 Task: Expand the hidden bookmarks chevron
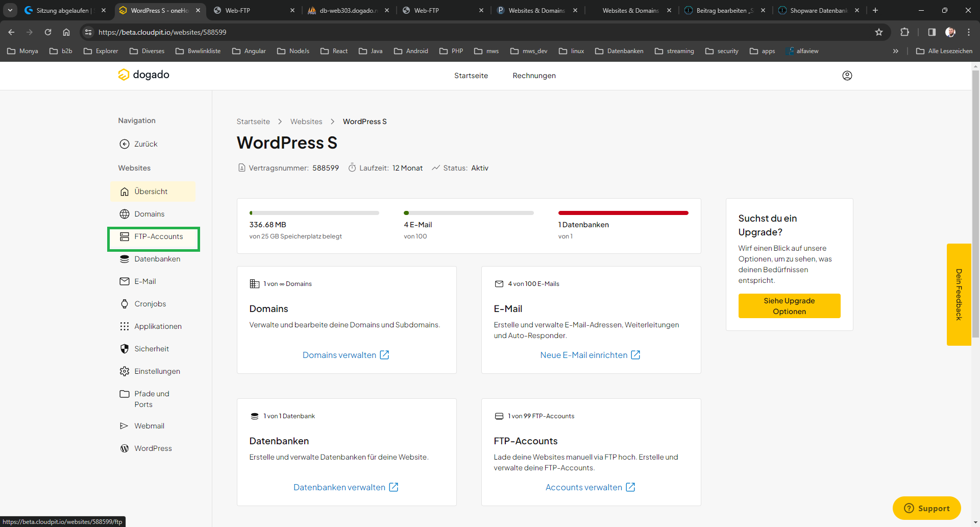[895, 51]
